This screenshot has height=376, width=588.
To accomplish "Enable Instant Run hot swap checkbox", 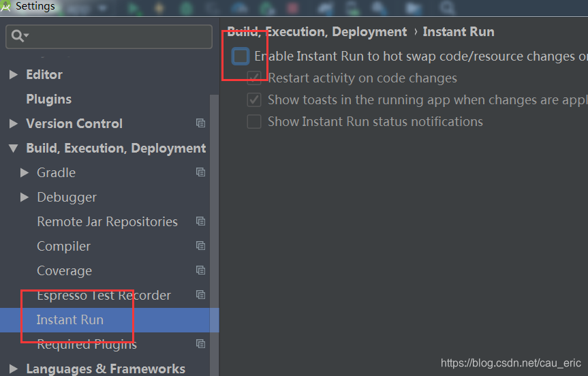I will [x=241, y=57].
